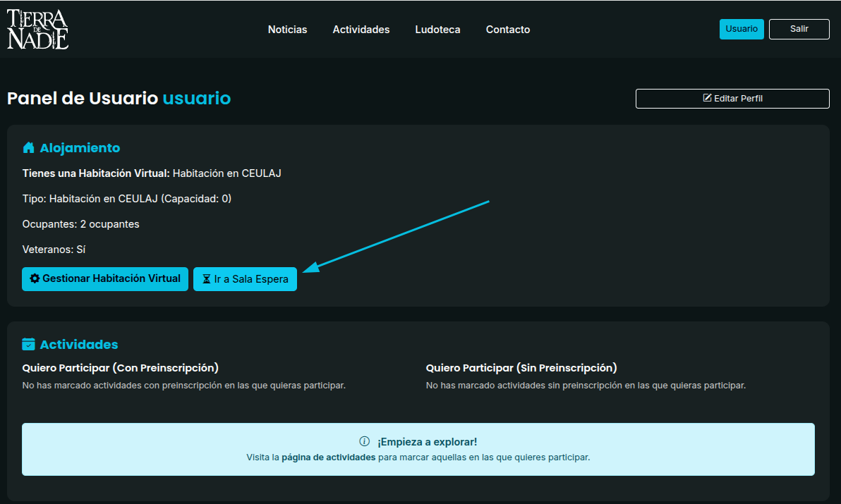Click the calendar icon beside Actividades heading
This screenshot has width=841, height=504.
(x=28, y=345)
